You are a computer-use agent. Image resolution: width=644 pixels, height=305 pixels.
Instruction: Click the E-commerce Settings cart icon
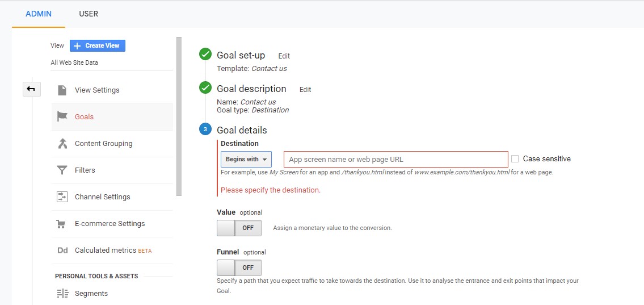click(62, 224)
